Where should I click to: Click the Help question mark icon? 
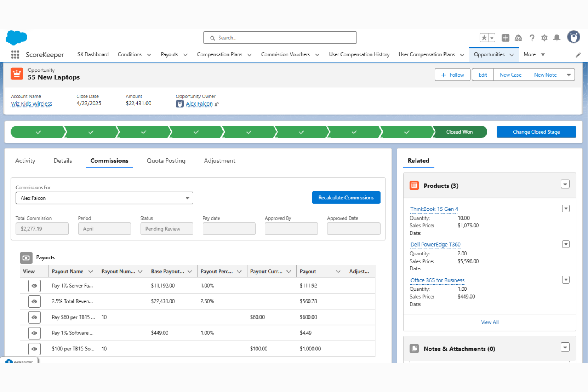(532, 38)
